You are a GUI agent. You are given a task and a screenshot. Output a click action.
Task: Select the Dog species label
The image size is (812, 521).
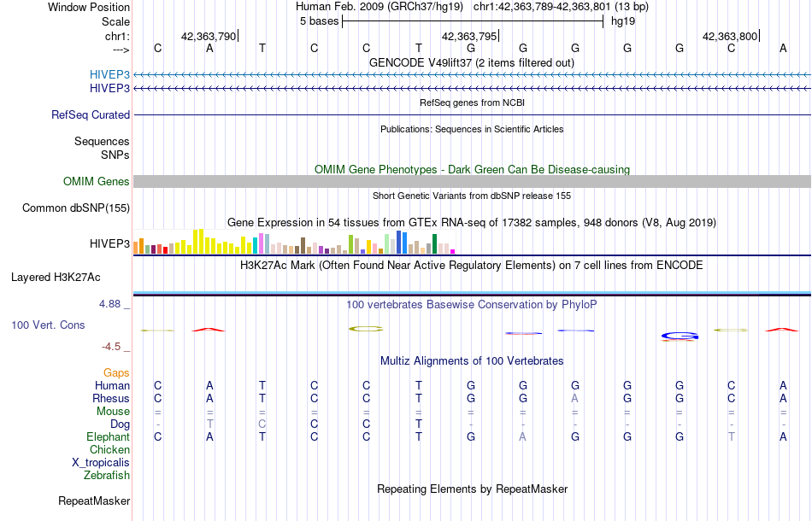tap(120, 424)
